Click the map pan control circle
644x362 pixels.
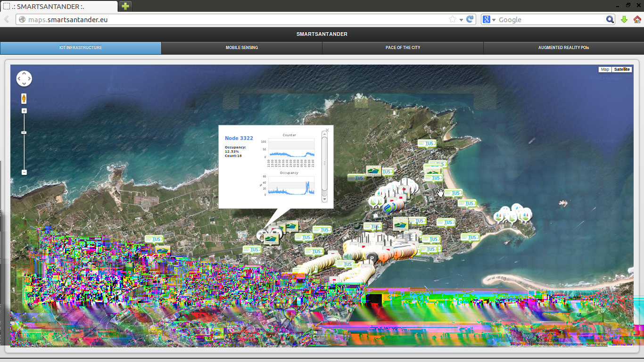24,79
